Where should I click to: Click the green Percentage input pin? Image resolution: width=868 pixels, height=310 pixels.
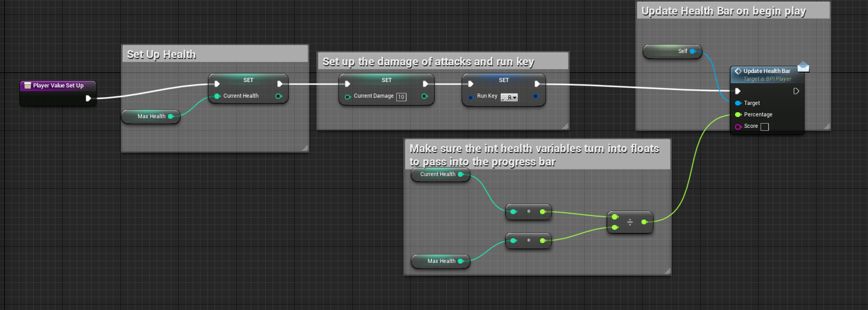pyautogui.click(x=738, y=115)
